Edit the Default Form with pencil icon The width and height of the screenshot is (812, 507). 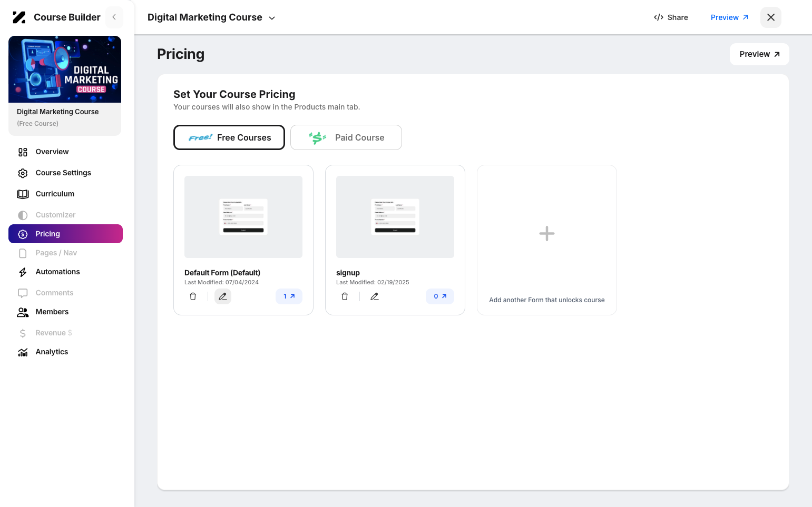pyautogui.click(x=223, y=296)
